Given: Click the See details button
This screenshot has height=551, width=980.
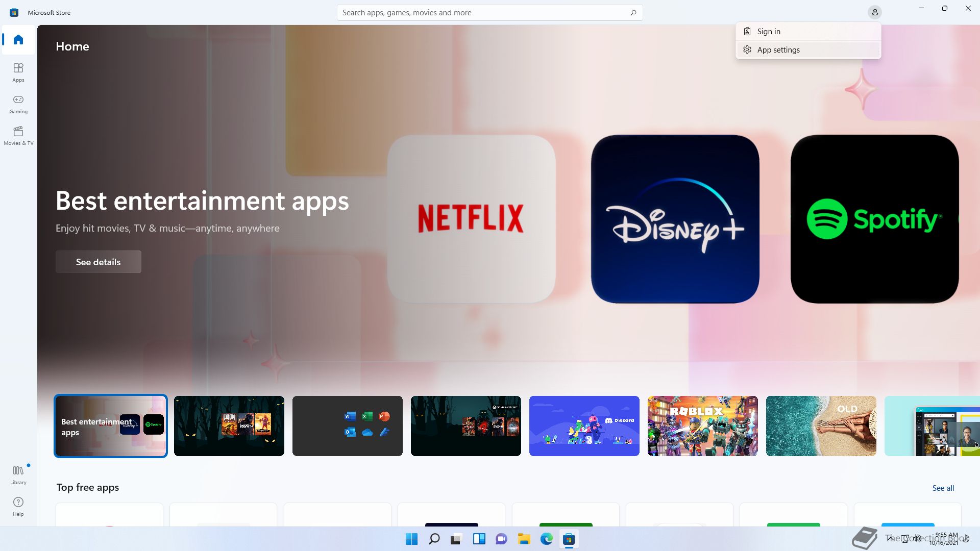Looking at the screenshot, I should click(99, 262).
